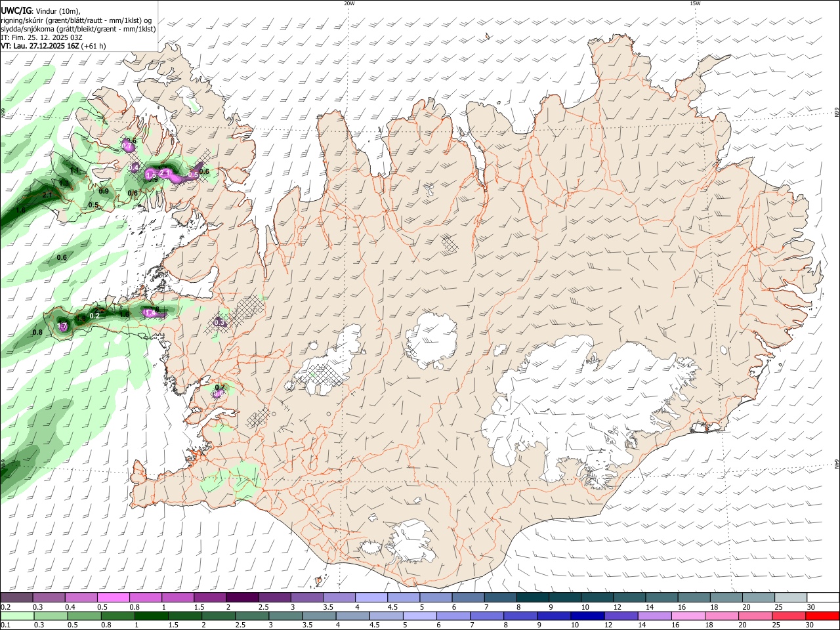Click the white '0.4' value on hatched area
This screenshot has height=630, width=840.
133,168
